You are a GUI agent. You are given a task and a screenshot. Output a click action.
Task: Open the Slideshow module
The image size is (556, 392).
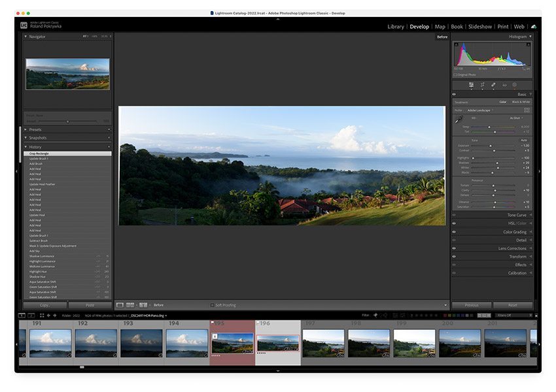[x=479, y=27]
